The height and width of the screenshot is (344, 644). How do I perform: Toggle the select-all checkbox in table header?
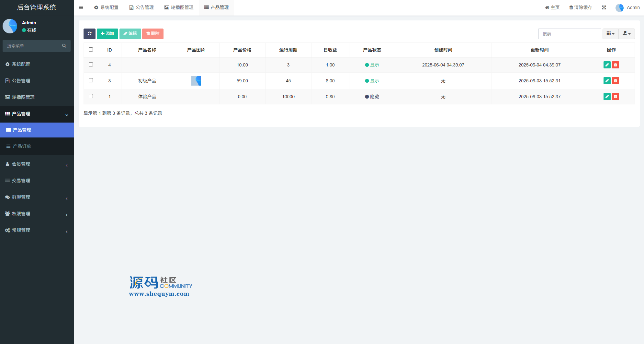coord(91,50)
